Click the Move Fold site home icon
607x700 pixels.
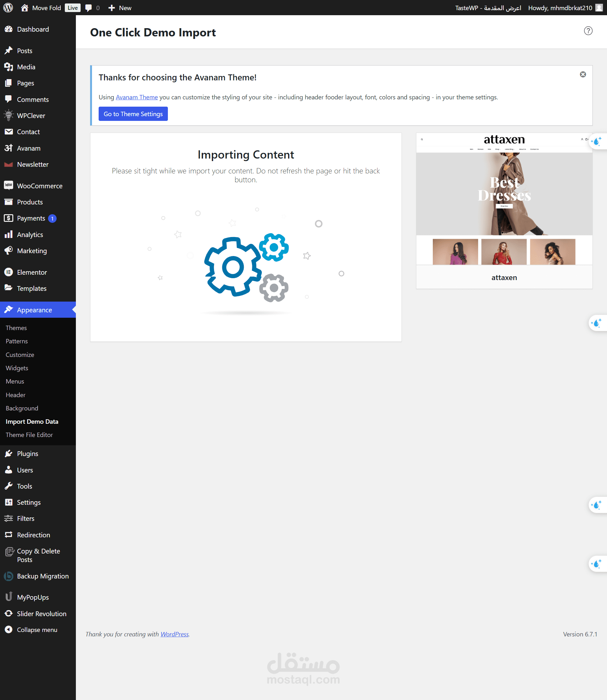click(24, 8)
